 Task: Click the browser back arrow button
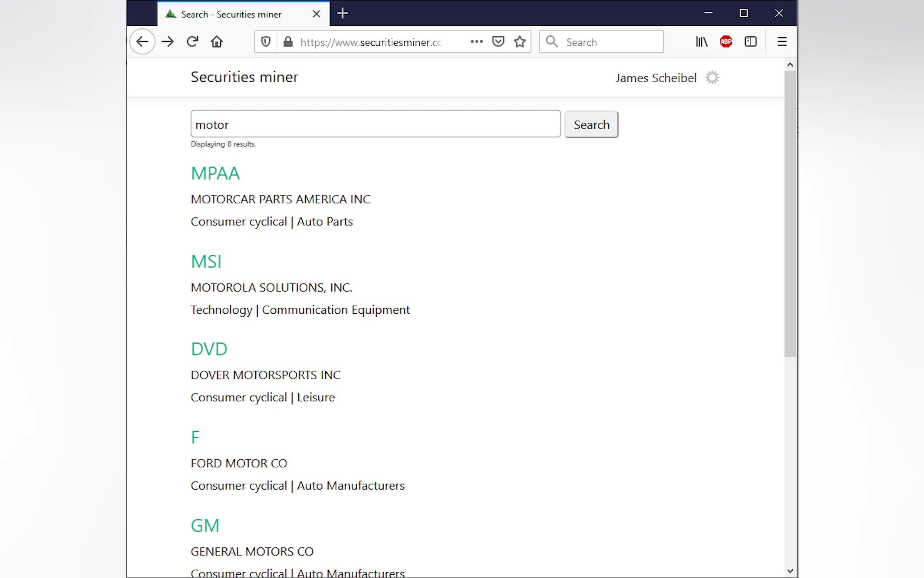[142, 41]
